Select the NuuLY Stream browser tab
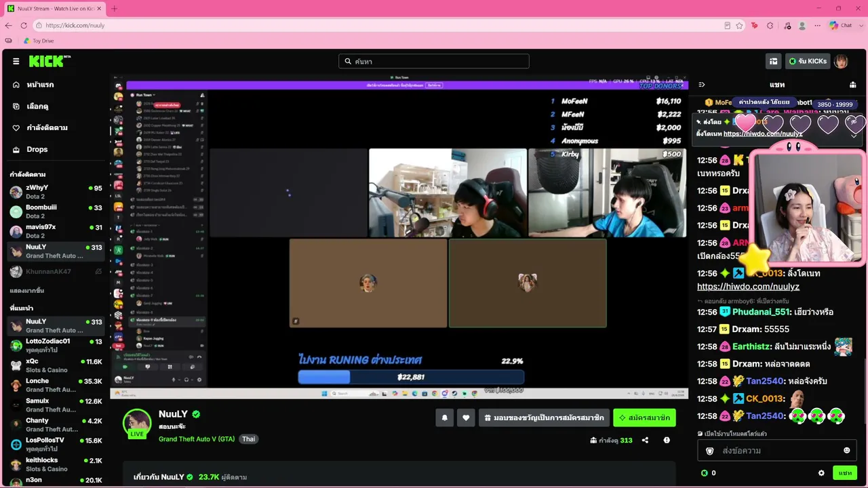Screen dimensions: 868x488 54,8
